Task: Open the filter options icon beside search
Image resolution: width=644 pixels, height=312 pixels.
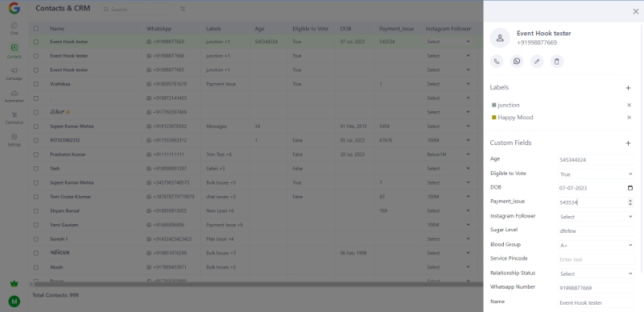Action: [x=183, y=9]
